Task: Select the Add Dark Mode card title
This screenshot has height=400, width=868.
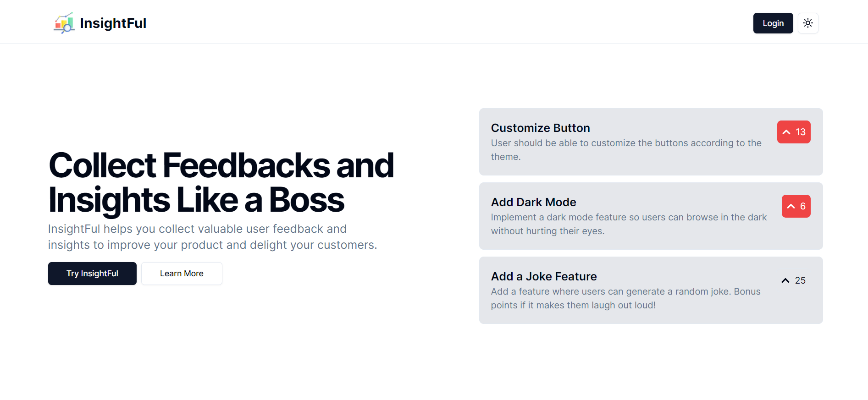Action: (533, 202)
